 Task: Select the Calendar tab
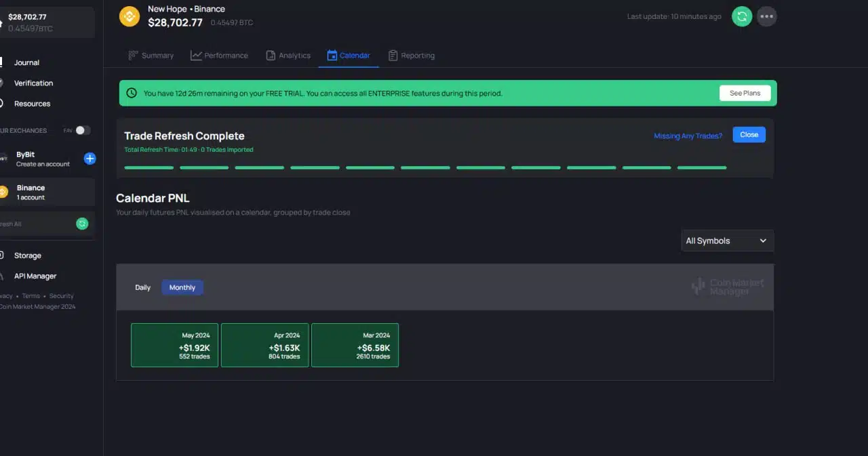(x=348, y=56)
